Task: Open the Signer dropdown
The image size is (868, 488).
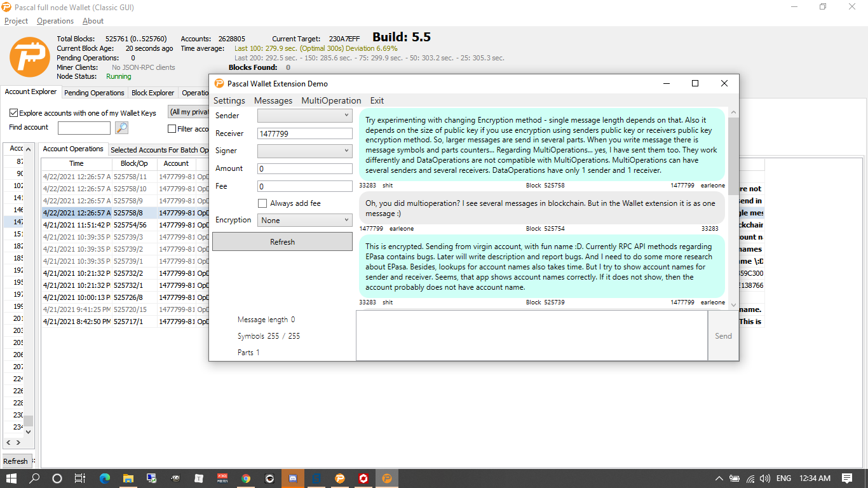Action: tap(304, 151)
